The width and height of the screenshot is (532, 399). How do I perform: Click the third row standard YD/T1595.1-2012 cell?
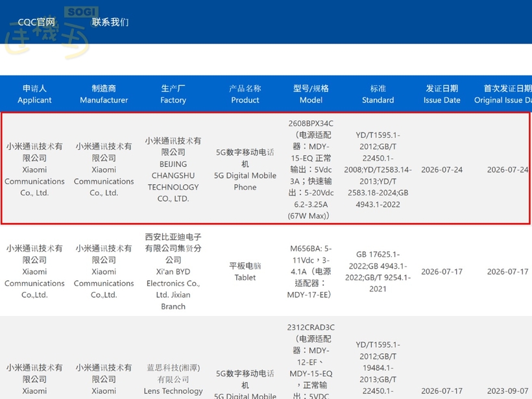378,369
